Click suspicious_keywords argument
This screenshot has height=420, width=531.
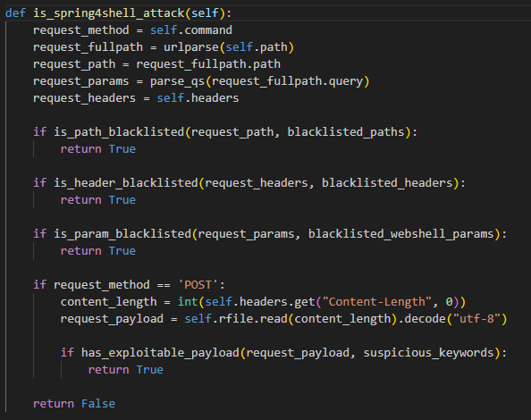pos(428,353)
